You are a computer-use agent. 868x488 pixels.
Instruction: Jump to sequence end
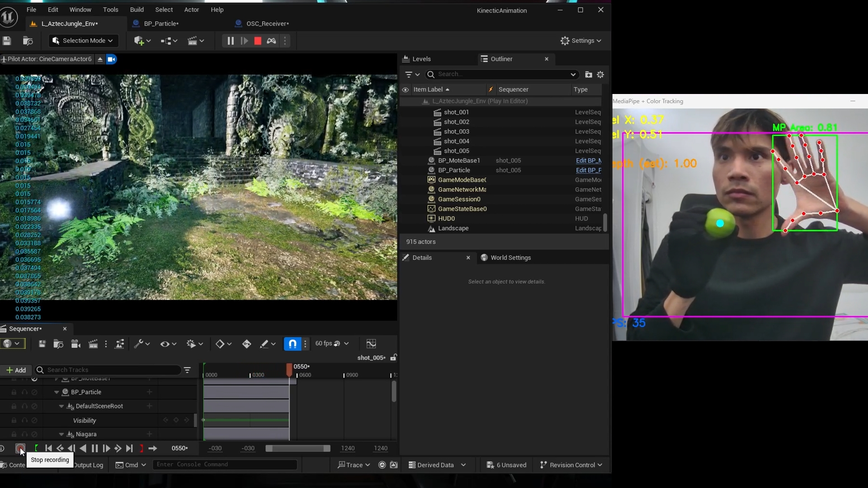(x=129, y=448)
